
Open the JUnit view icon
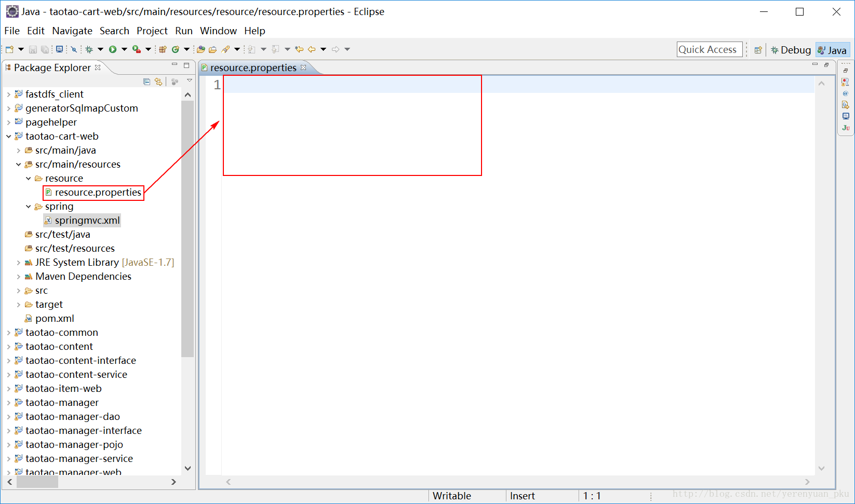click(x=846, y=128)
